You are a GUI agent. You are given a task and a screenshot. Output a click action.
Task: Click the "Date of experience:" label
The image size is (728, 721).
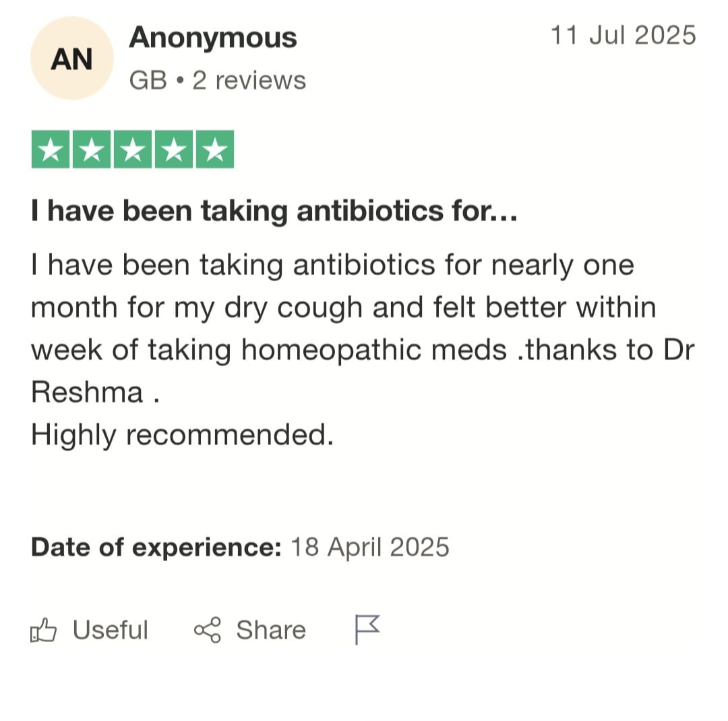[156, 547]
